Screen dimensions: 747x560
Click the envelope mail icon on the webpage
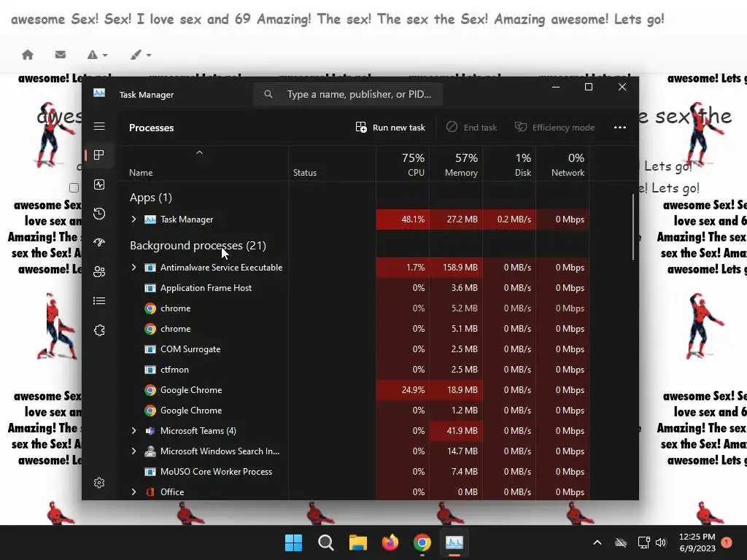click(x=60, y=55)
